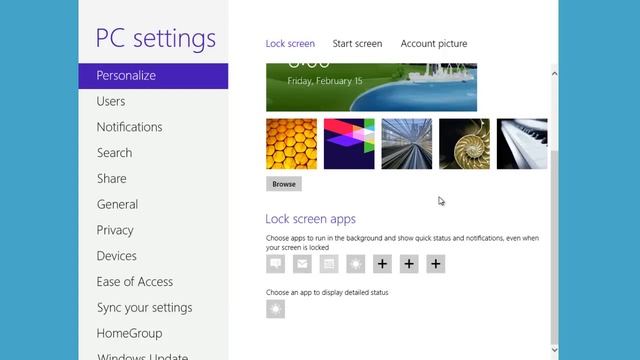
Task: Change the detailed status Weather app icon
Action: click(276, 309)
